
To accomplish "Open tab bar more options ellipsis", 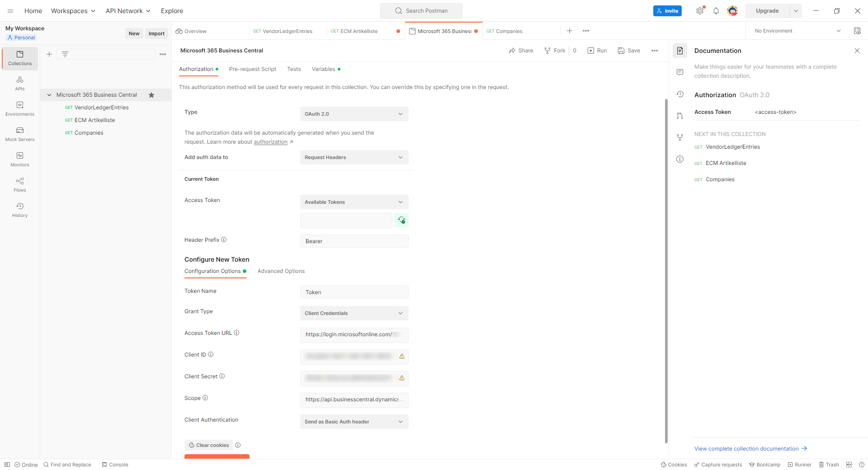I will [x=586, y=31].
